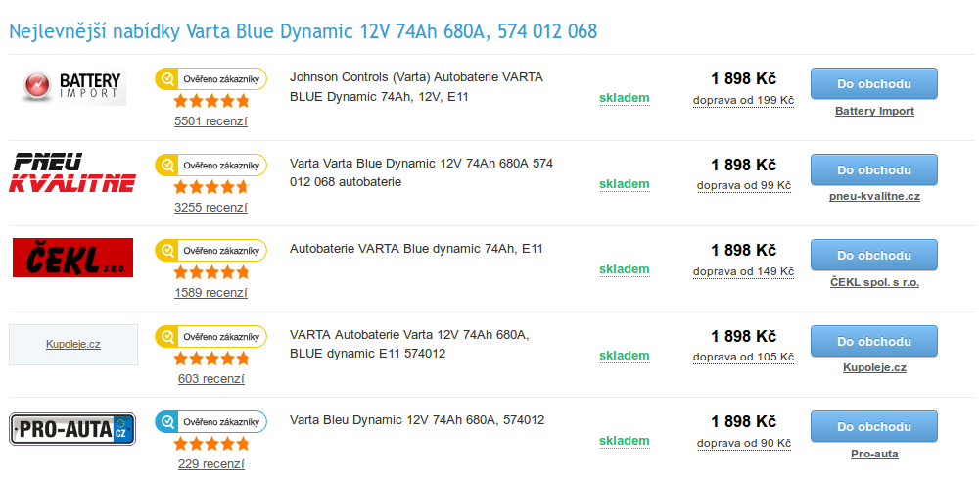Click the 'doprava od 199 Kč' shipping link
The height and width of the screenshot is (480, 980).
pyautogui.click(x=743, y=100)
